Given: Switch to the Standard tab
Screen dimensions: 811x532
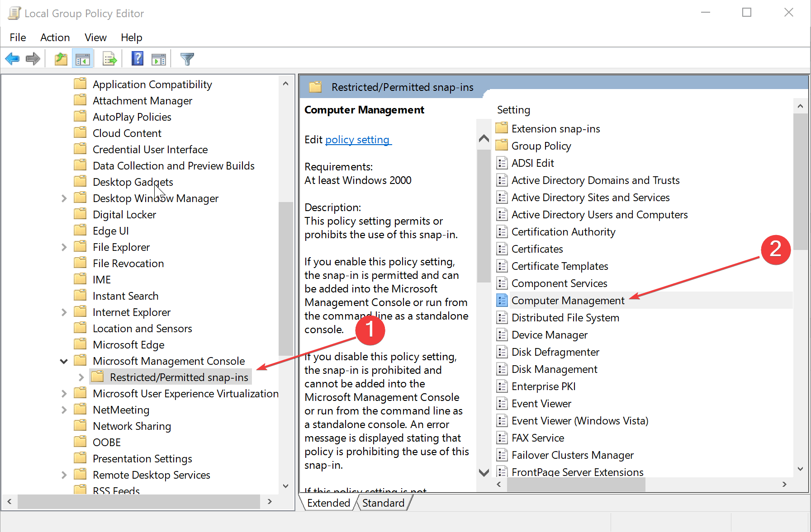Looking at the screenshot, I should tap(383, 503).
